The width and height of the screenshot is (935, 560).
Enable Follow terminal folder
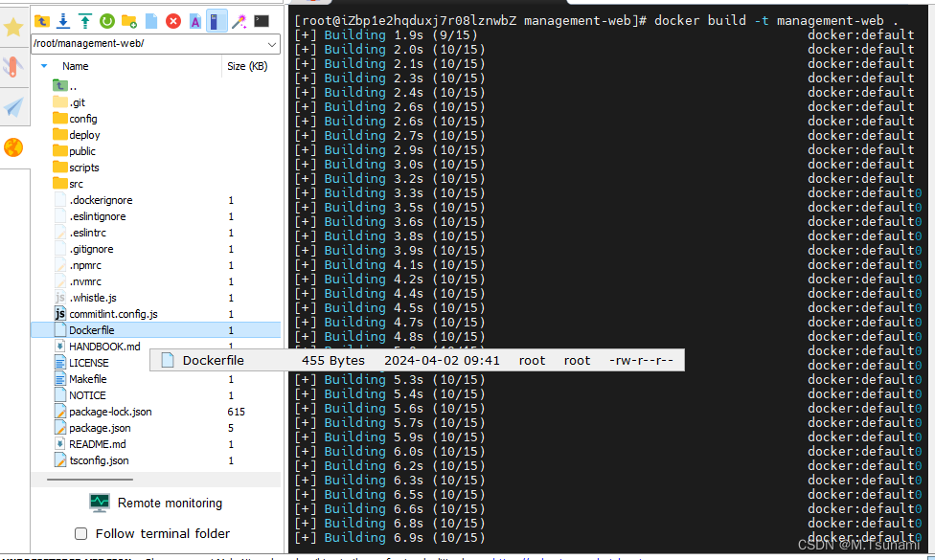(81, 533)
